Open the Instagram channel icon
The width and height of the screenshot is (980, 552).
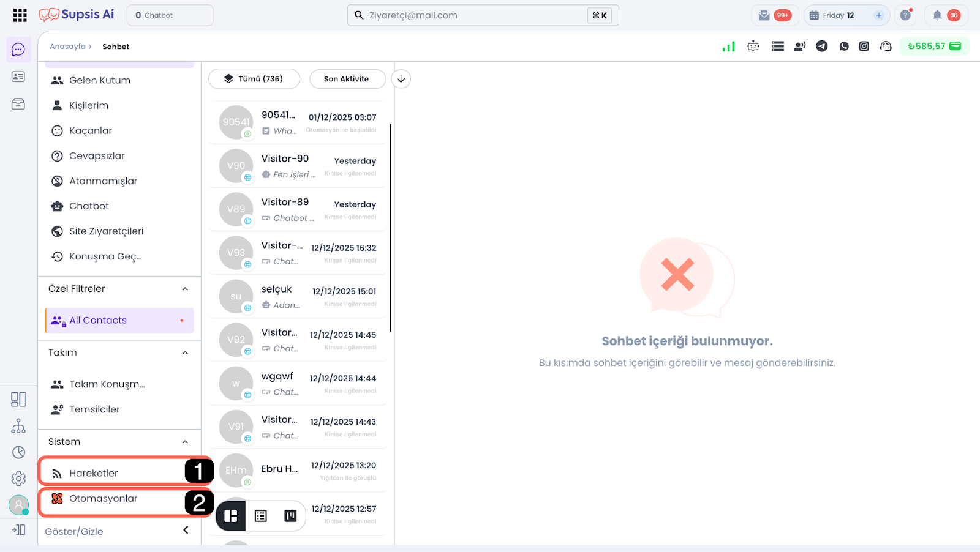(864, 47)
